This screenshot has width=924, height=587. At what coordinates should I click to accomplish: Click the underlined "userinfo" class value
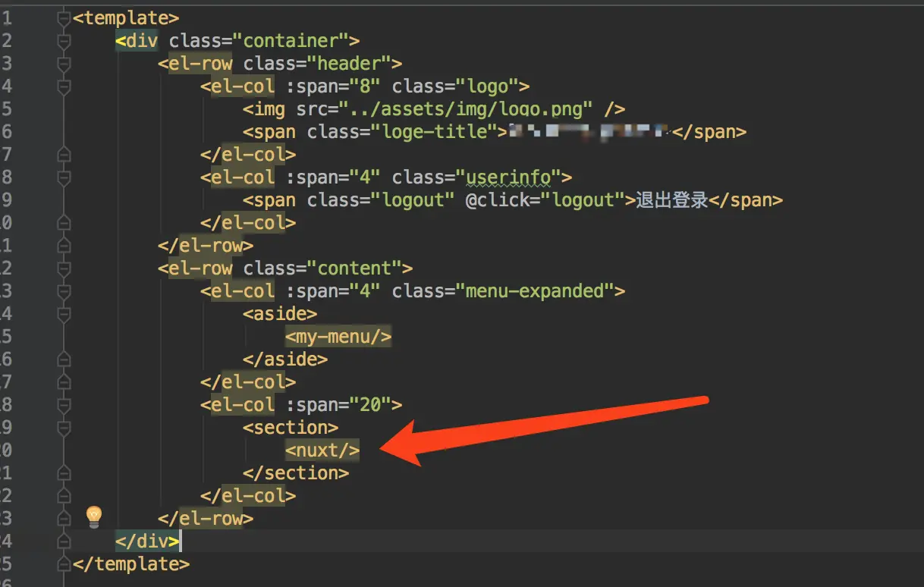(x=508, y=177)
